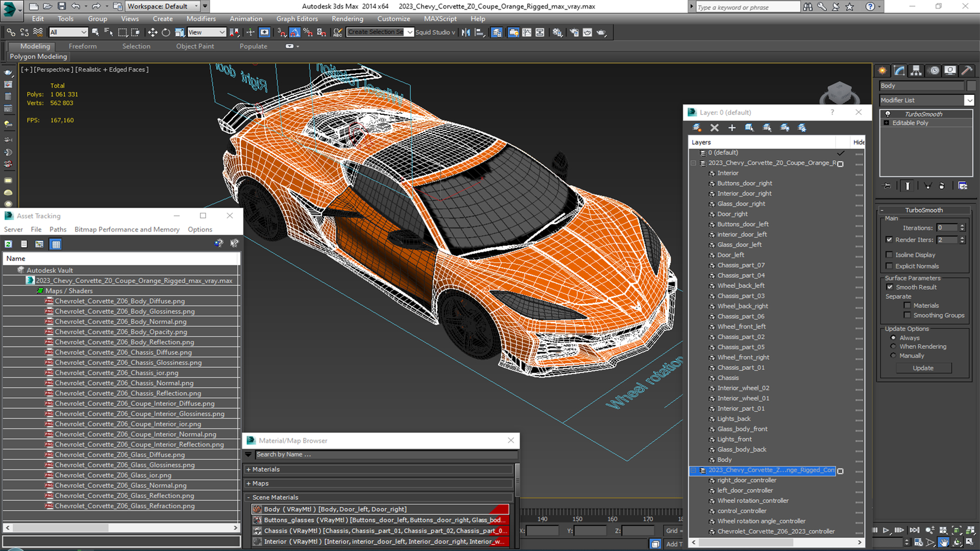Toggle TurboSmooth modifier lightbulb

point(888,114)
